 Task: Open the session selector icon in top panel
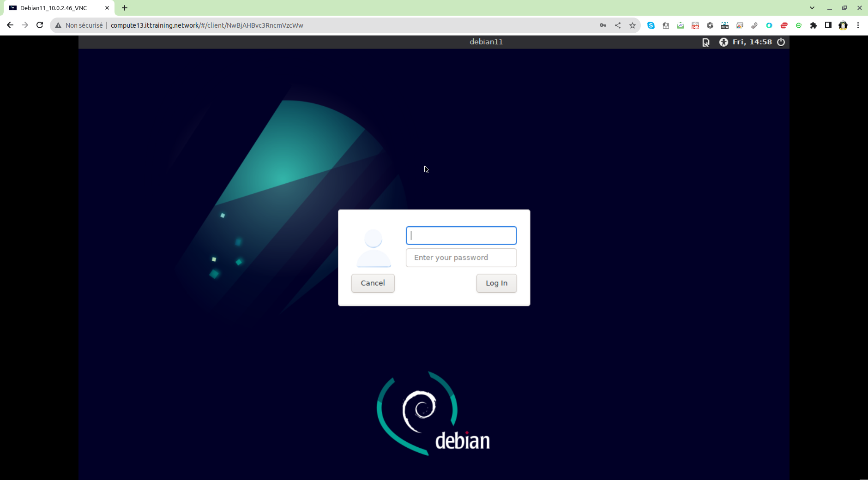coord(705,42)
